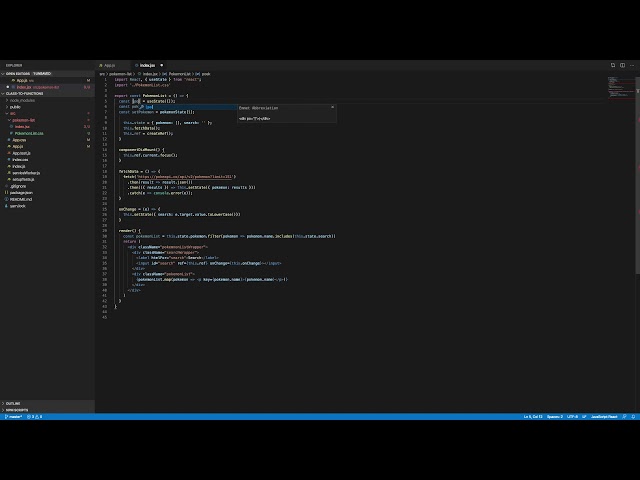Split the editor to the right
This screenshot has width=640, height=480.
pos(622,65)
